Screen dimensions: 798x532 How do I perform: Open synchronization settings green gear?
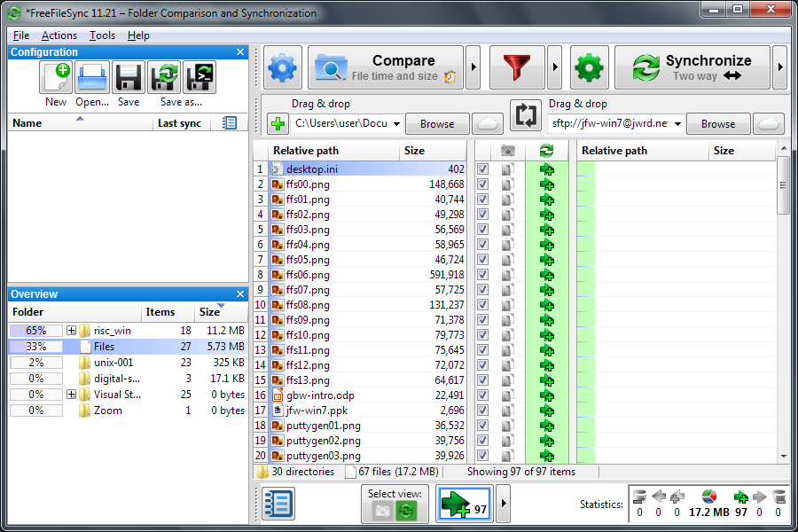590,67
